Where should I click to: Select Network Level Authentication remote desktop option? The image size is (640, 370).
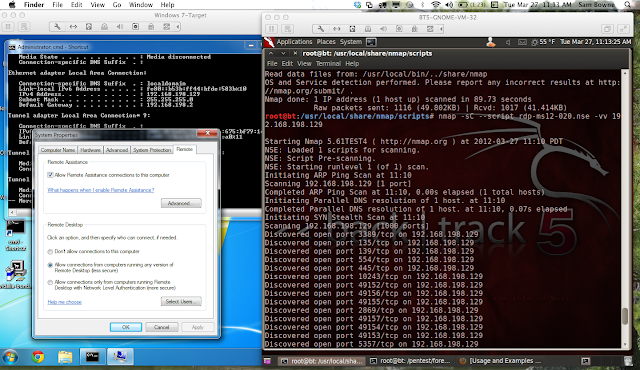[x=50, y=282]
